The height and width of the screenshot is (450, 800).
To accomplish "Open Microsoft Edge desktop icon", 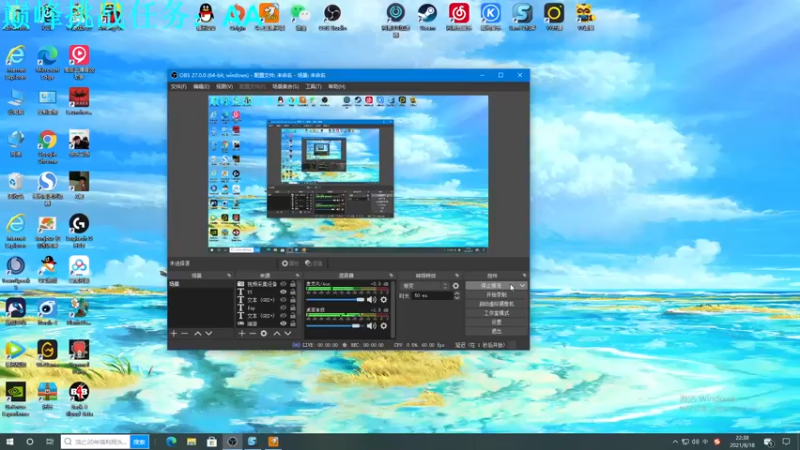I will (47, 62).
